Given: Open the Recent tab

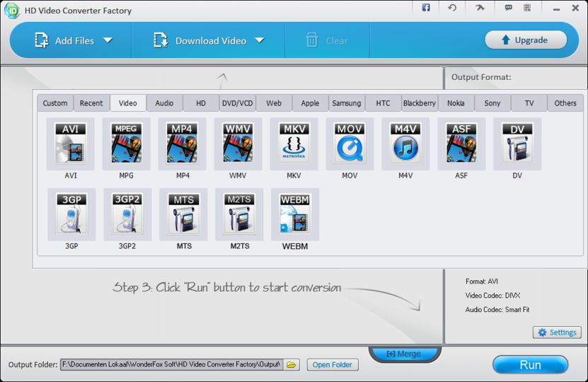Looking at the screenshot, I should click(91, 103).
